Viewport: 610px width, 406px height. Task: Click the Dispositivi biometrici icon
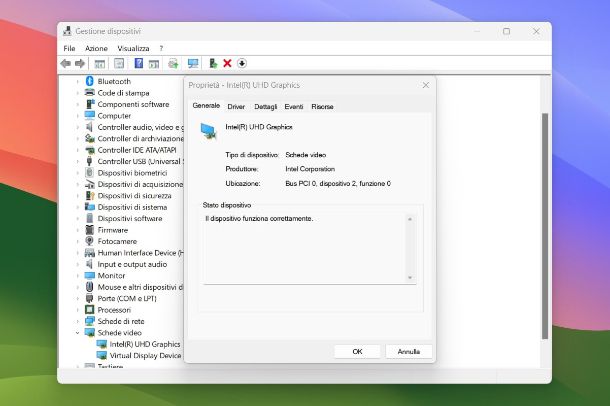89,173
